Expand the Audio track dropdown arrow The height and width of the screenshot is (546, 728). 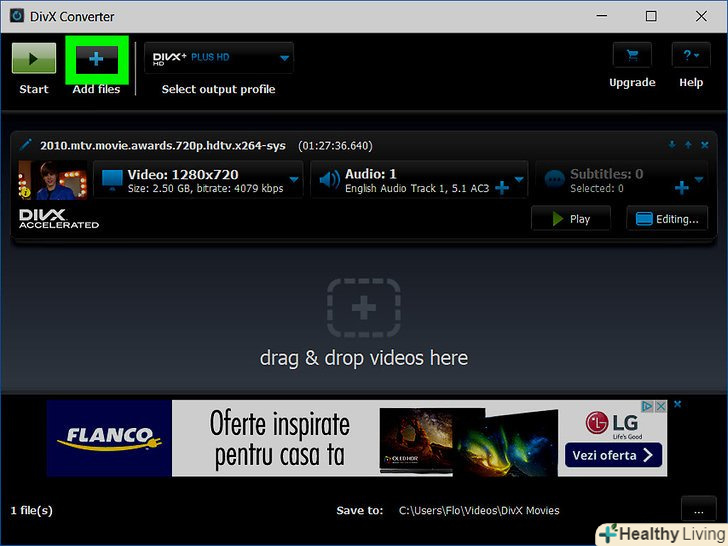pos(519,179)
